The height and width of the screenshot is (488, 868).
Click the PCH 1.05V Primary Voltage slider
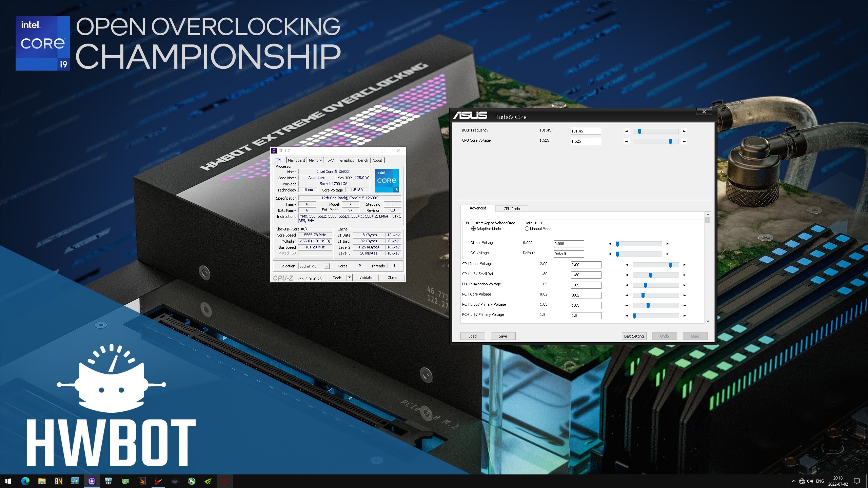tap(656, 305)
